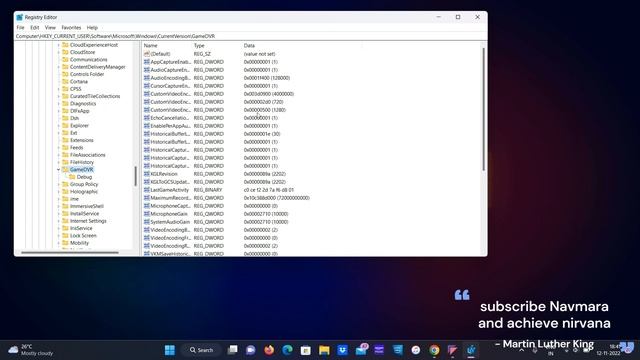
Task: Click the (Default) string value icon
Action: coord(147,54)
